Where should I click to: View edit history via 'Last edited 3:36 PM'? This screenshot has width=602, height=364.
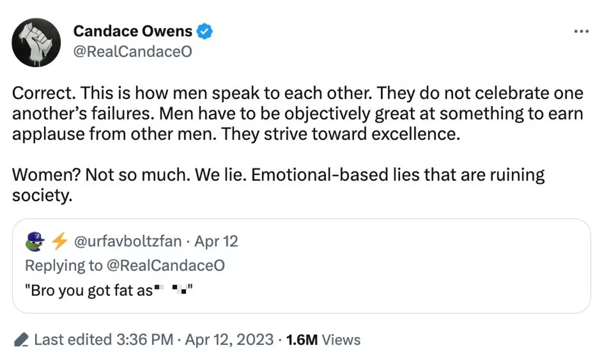(x=103, y=340)
